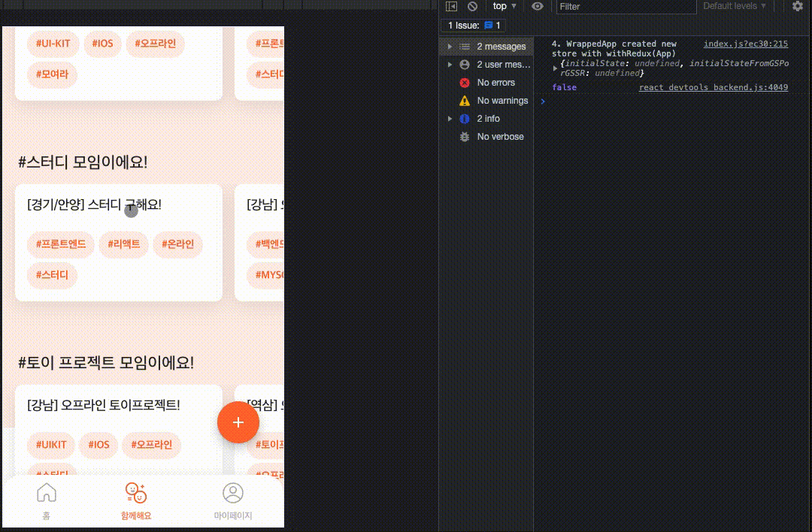Click the blue info circle icon
This screenshot has width=812, height=532.
(x=465, y=119)
